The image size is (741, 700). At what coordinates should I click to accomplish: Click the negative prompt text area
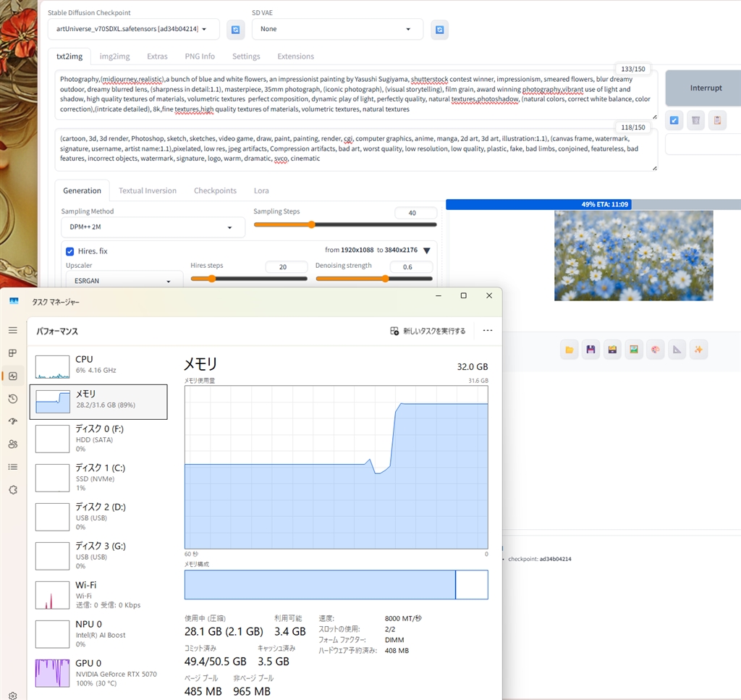[356, 149]
